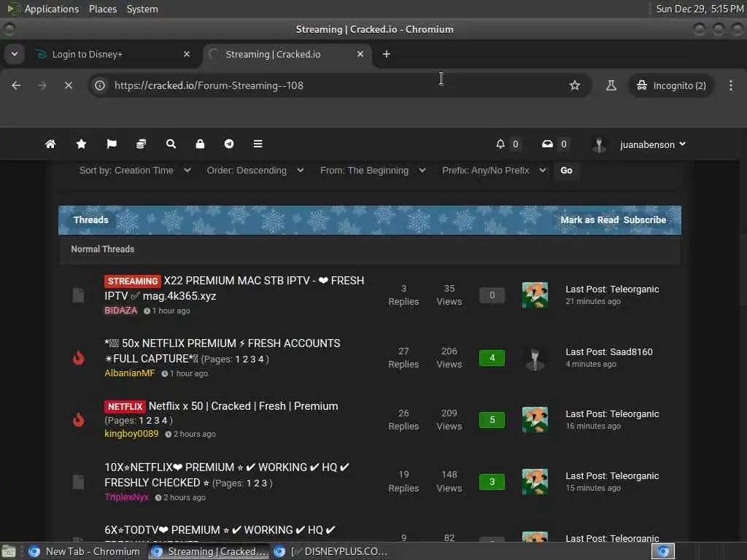Click the Incognito (2) indicator
The height and width of the screenshot is (560, 747).
tap(671, 85)
